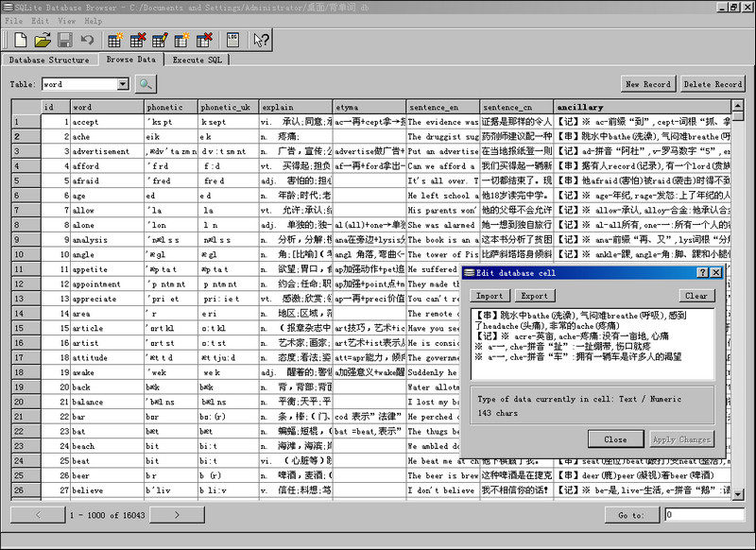The image size is (756, 550).
Task: Click the Delete Table toolbar icon
Action: tap(137, 40)
